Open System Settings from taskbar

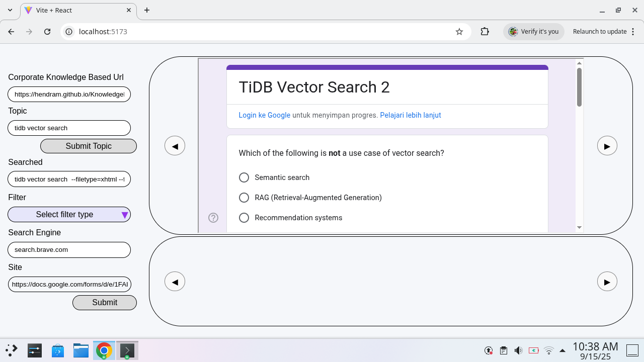tap(34, 350)
